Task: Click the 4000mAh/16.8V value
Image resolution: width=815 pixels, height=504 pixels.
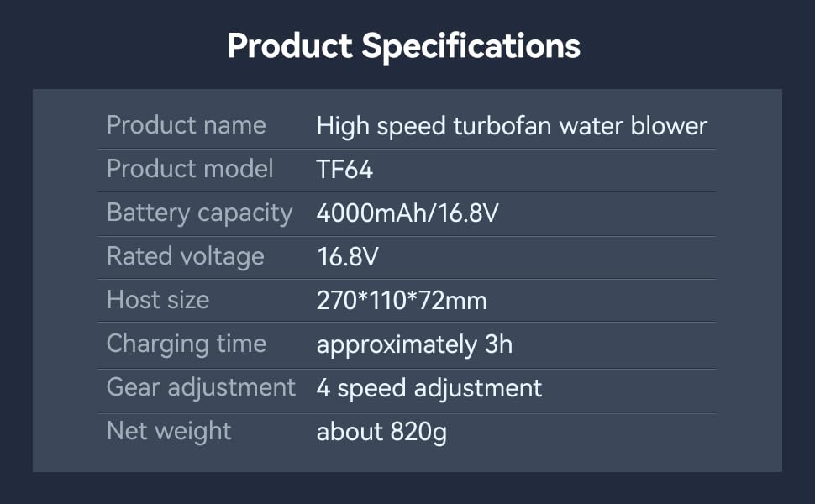Action: tap(407, 213)
